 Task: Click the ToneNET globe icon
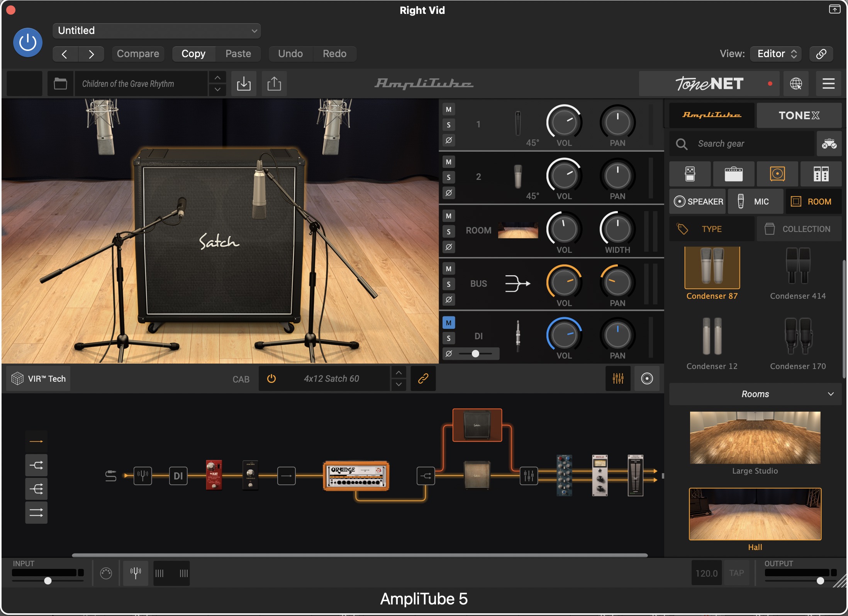796,83
